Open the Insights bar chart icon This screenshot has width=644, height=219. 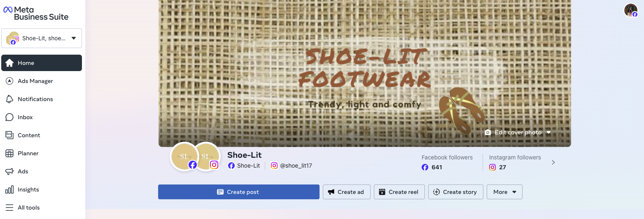coord(9,189)
